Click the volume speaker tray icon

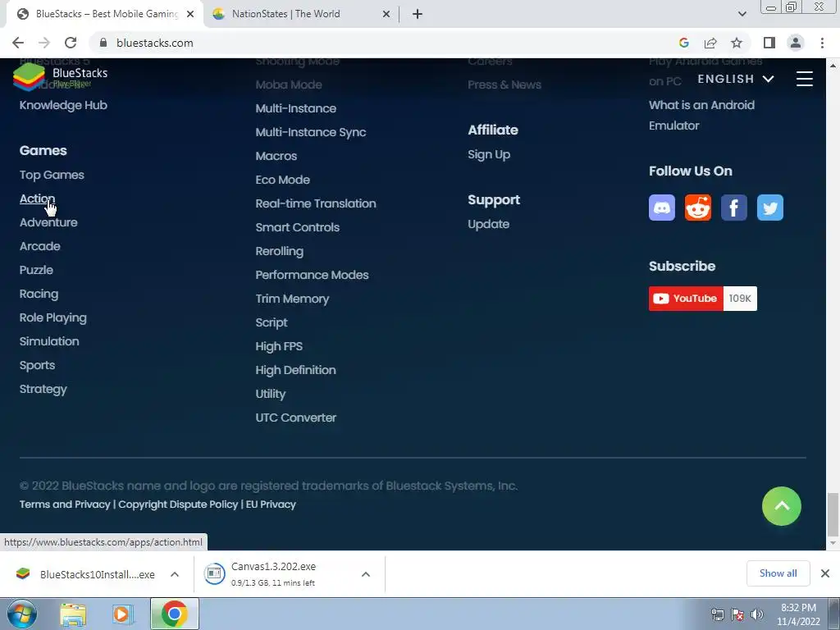click(x=757, y=614)
